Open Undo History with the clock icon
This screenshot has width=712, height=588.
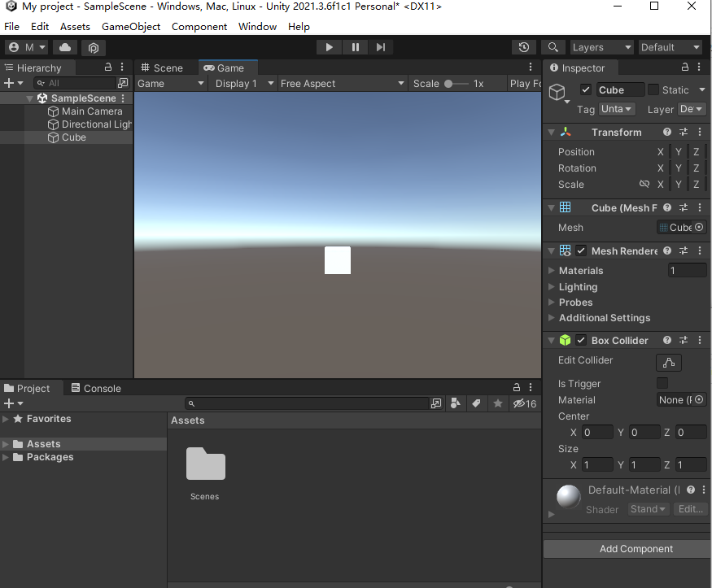524,47
